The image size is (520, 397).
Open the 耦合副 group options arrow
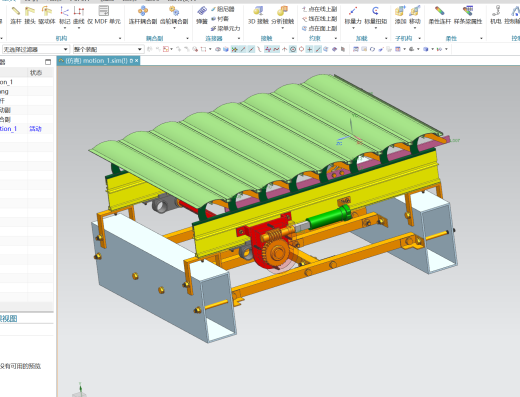[x=187, y=38]
